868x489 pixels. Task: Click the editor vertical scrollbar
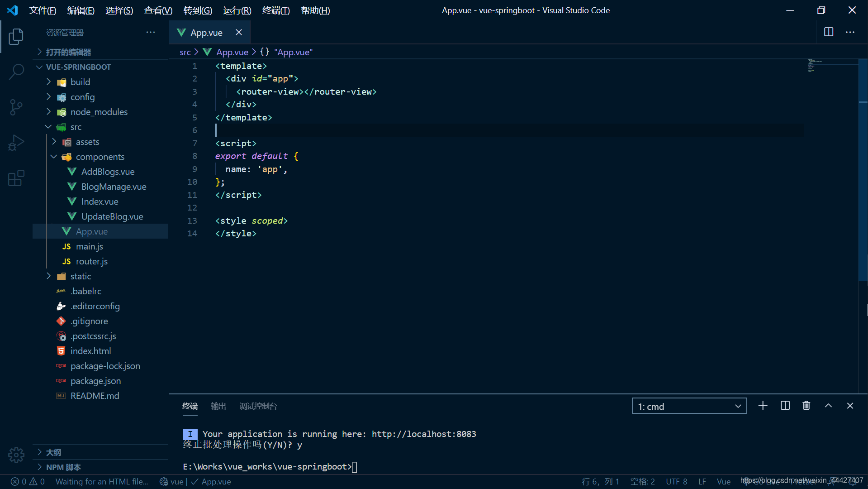pyautogui.click(x=863, y=170)
